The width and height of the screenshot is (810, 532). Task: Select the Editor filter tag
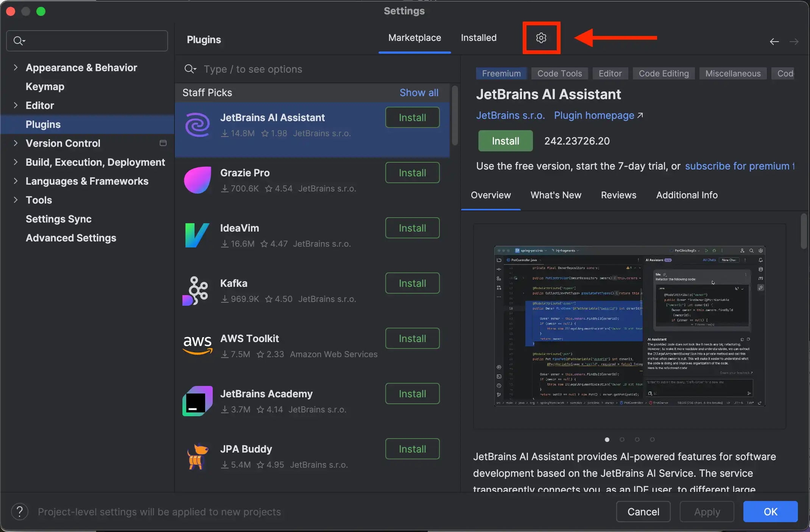coord(610,73)
